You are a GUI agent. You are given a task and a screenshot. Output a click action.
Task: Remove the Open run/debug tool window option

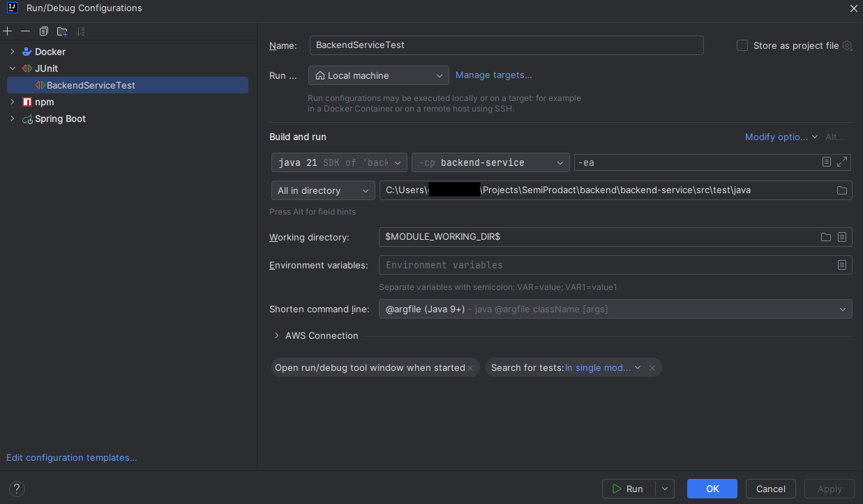click(x=470, y=368)
